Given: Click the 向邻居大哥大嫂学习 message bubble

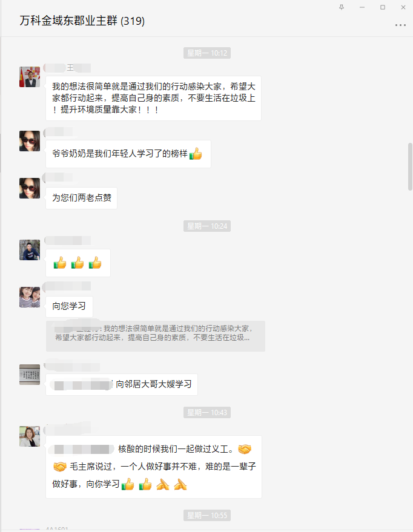Looking at the screenshot, I should coord(122,384).
